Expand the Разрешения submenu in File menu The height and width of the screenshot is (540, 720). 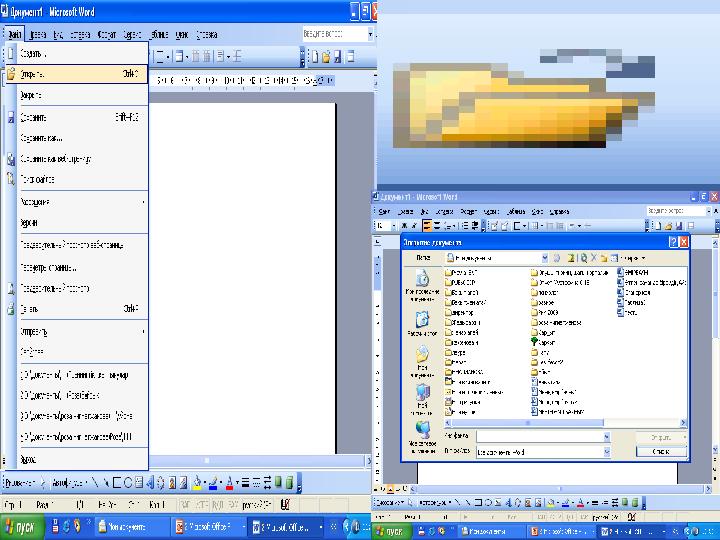coord(76,202)
